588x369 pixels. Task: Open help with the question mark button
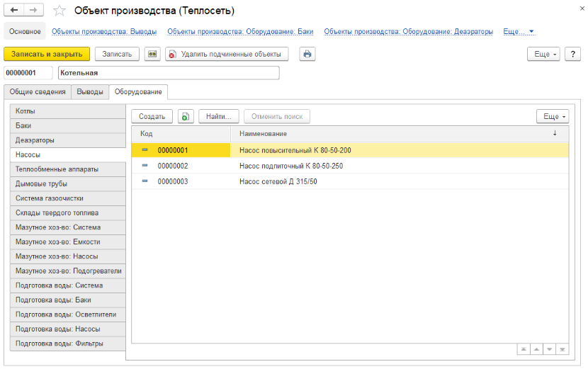click(x=572, y=54)
